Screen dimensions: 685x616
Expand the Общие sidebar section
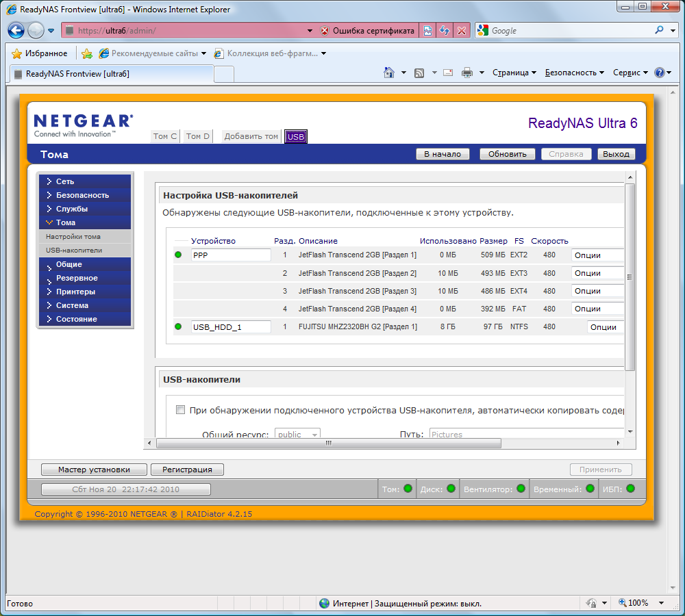click(85, 265)
